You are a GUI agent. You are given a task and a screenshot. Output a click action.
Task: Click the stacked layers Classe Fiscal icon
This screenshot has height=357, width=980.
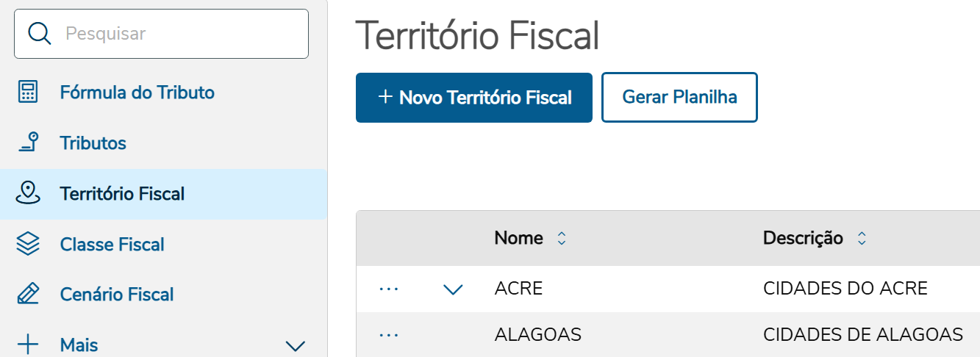tap(28, 244)
